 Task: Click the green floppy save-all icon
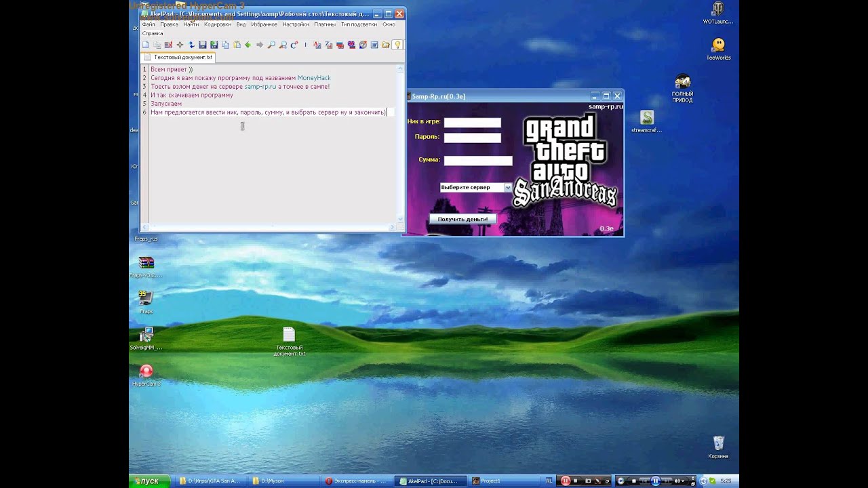(x=214, y=45)
